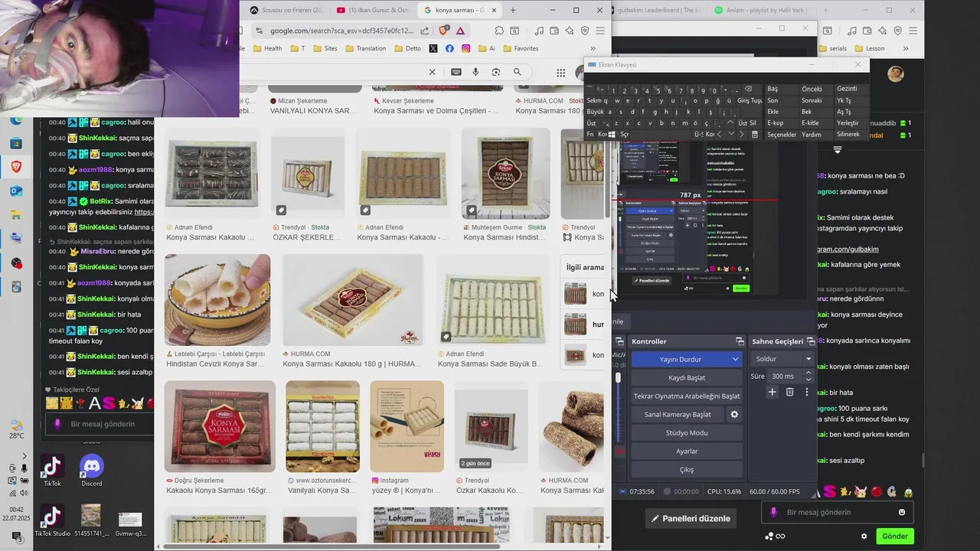Click the emoji icon in chat message box
Viewport: 980px width, 551px height.
click(902, 512)
